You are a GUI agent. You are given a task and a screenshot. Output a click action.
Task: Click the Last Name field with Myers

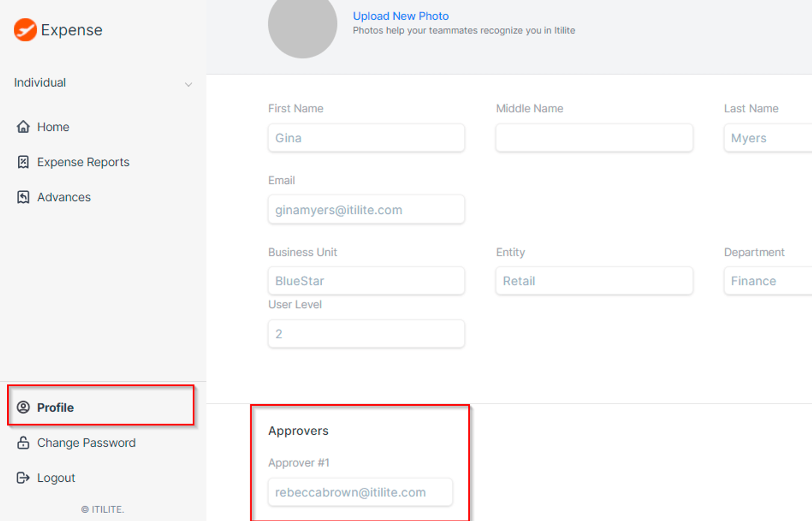[x=768, y=138]
